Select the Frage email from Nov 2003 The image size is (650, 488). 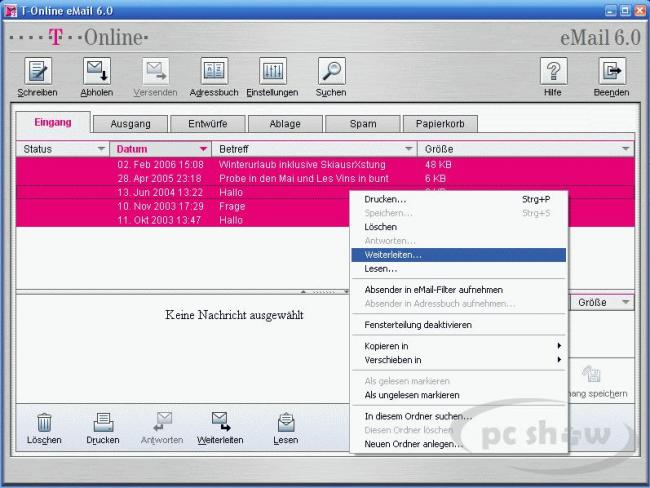pyautogui.click(x=182, y=206)
